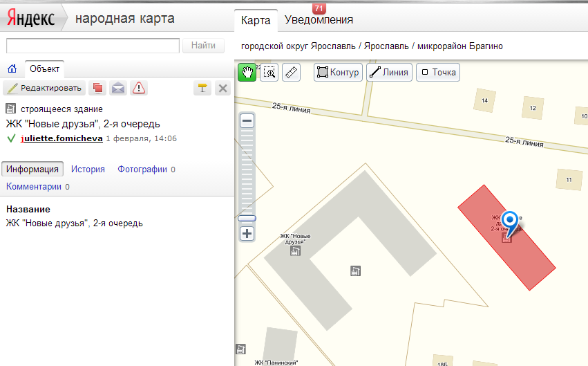
Task: Zoom out with the minus button
Action: pos(247,121)
